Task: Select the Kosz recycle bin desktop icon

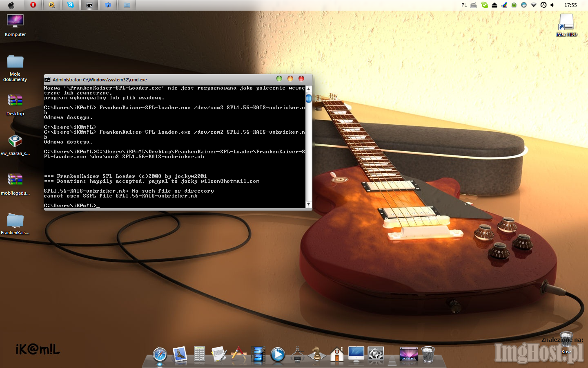Action: click(566, 343)
